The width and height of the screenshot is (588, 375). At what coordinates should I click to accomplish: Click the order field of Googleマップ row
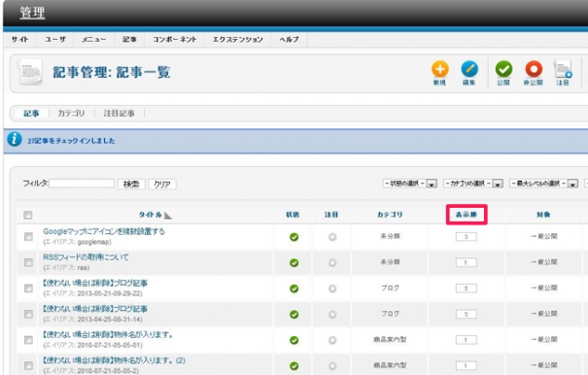pyautogui.click(x=467, y=237)
